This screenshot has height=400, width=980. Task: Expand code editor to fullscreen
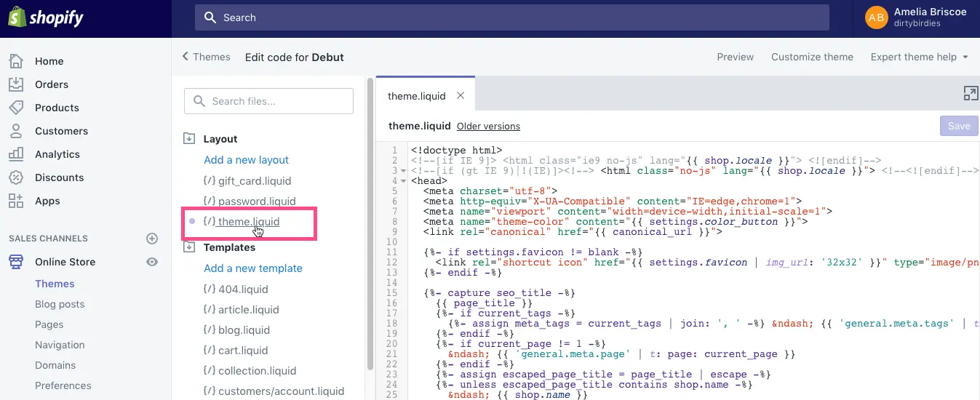click(x=971, y=93)
